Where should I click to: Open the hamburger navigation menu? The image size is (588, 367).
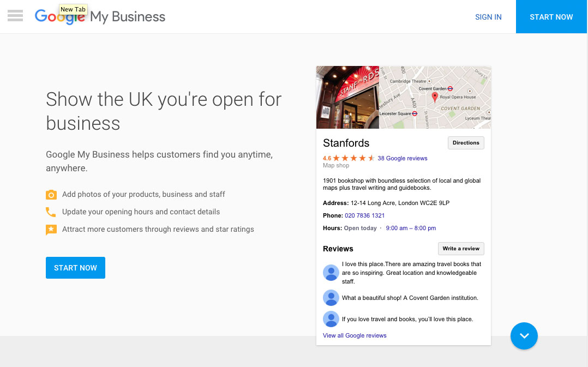click(x=15, y=15)
